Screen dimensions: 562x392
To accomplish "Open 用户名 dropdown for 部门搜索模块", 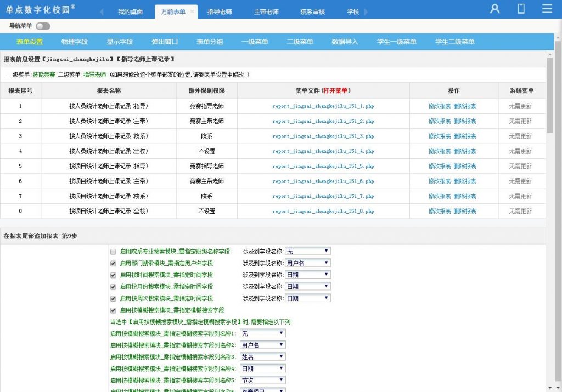I will [307, 263].
